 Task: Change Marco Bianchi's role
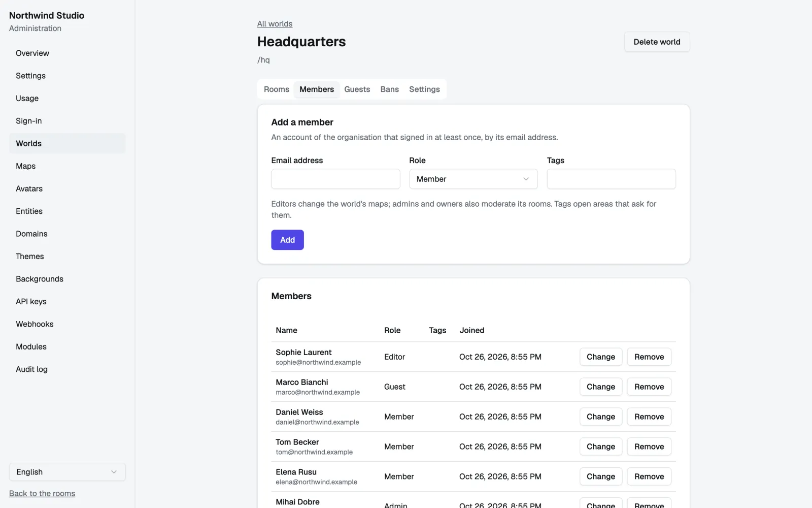click(601, 387)
